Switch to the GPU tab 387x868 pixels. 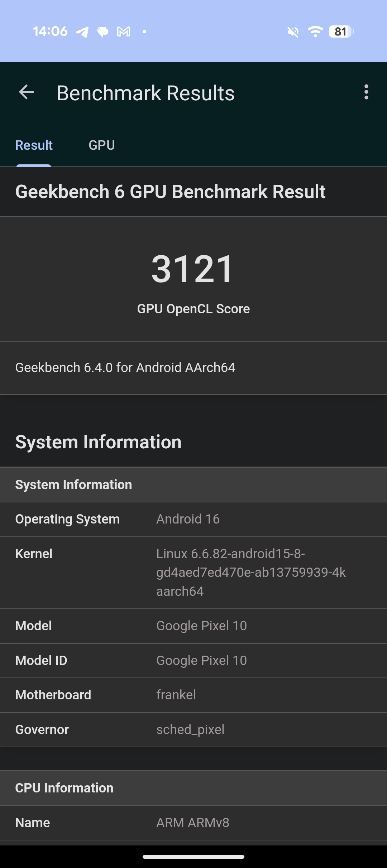tap(102, 145)
